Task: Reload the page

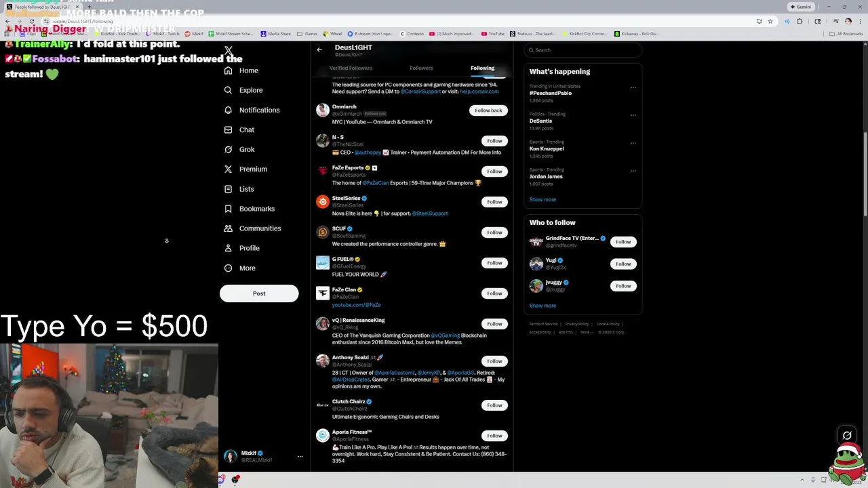Action: pos(31,21)
